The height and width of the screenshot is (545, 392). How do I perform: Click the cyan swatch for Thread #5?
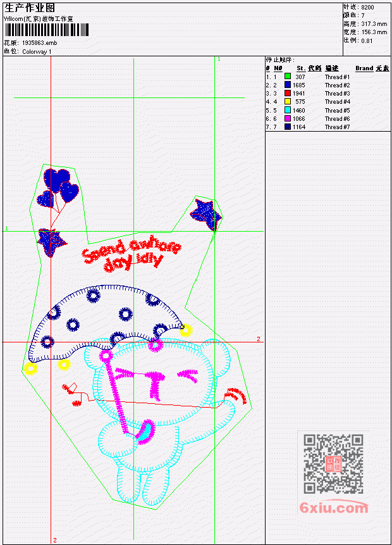coord(288,110)
